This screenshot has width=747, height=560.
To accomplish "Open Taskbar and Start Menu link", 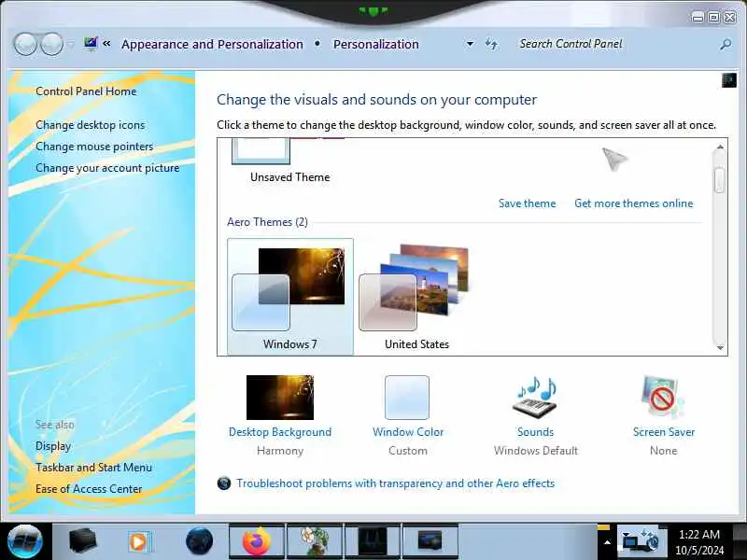I will pos(94,468).
